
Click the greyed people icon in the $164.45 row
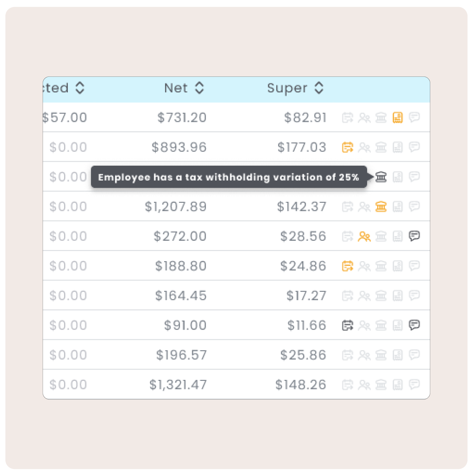pyautogui.click(x=364, y=296)
